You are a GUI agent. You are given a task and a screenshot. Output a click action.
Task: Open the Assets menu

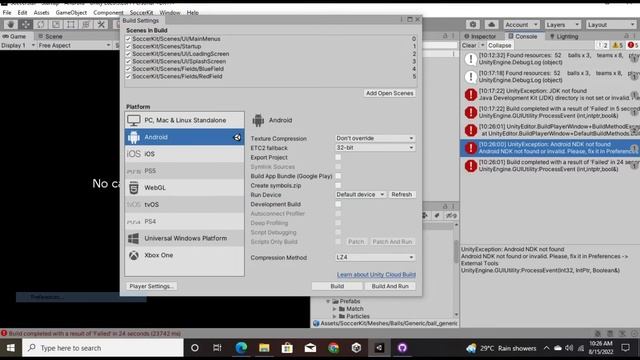pos(41,13)
